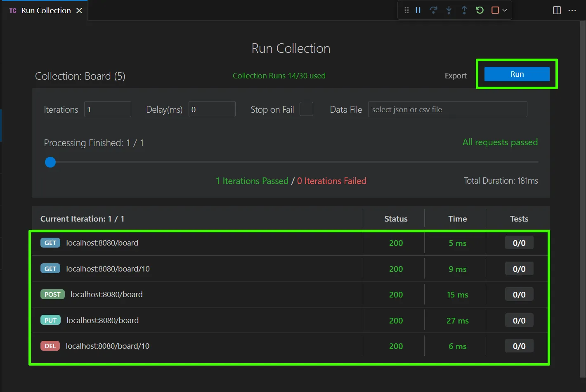Restart the debug session

click(x=480, y=10)
